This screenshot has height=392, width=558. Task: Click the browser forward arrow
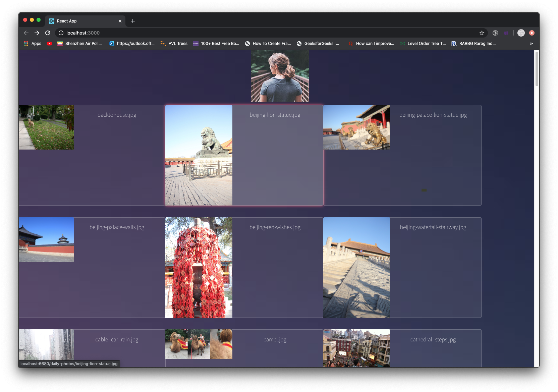pyautogui.click(x=37, y=33)
